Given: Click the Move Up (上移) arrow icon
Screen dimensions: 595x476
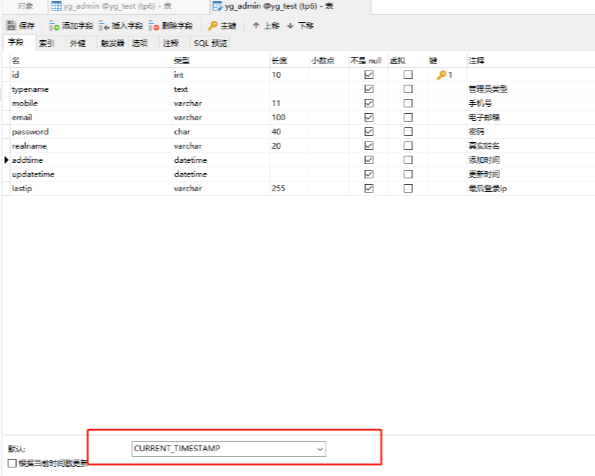Looking at the screenshot, I should pos(256,25).
